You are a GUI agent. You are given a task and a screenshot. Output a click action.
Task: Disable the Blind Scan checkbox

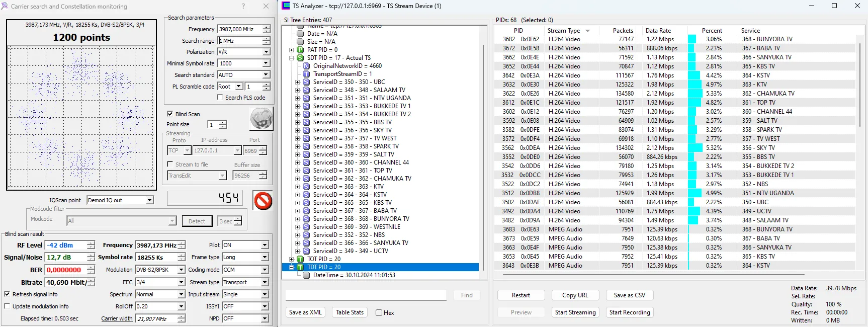[170, 114]
